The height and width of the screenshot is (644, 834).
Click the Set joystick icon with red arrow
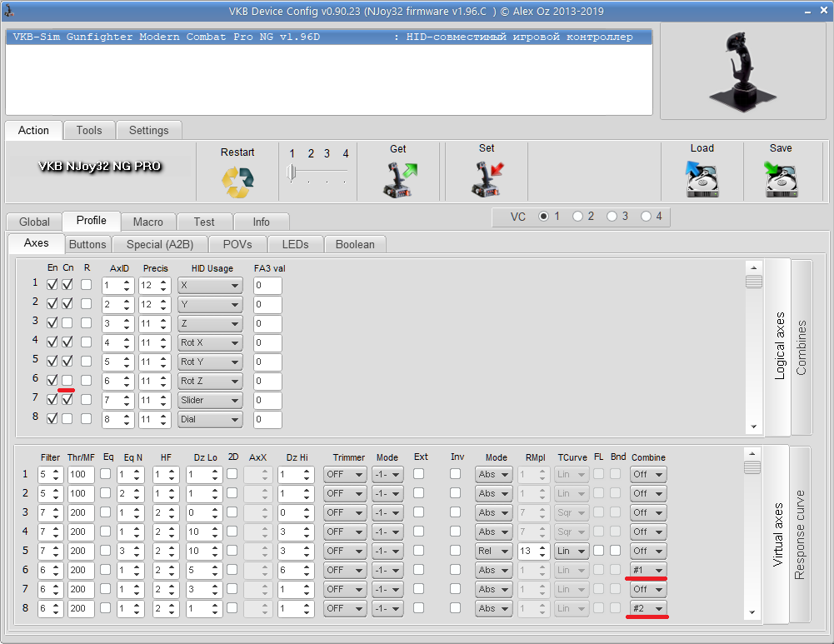click(x=487, y=179)
